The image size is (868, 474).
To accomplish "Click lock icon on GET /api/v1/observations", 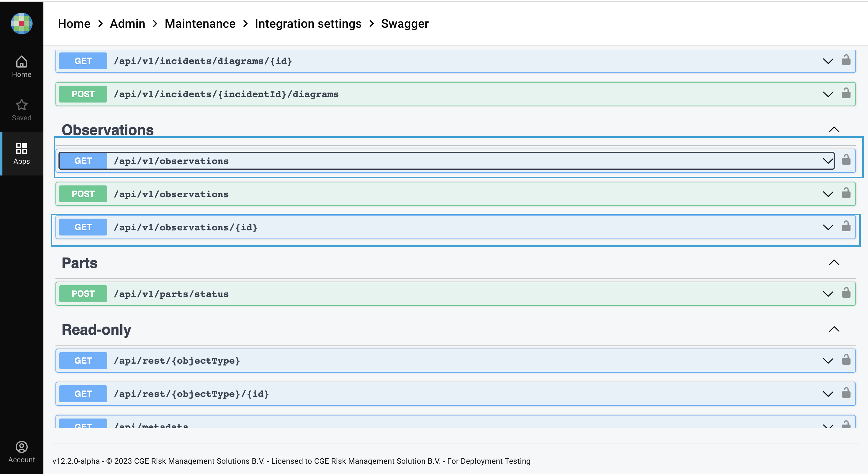I will (x=846, y=160).
